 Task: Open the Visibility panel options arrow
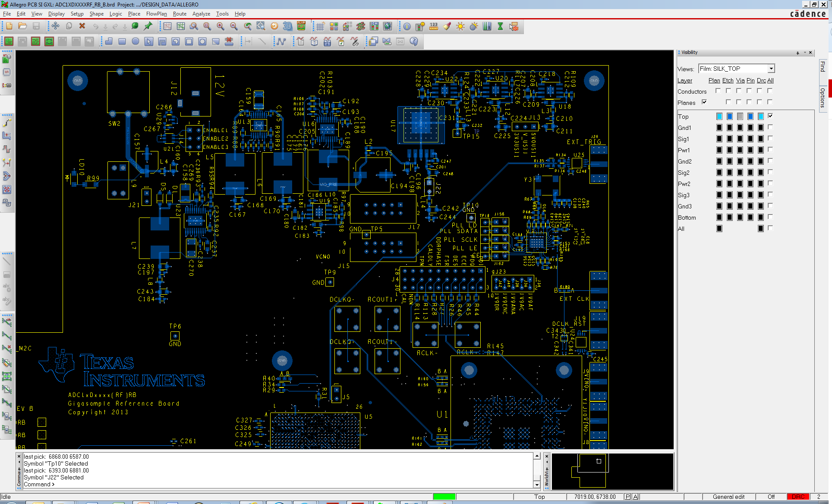(x=805, y=53)
